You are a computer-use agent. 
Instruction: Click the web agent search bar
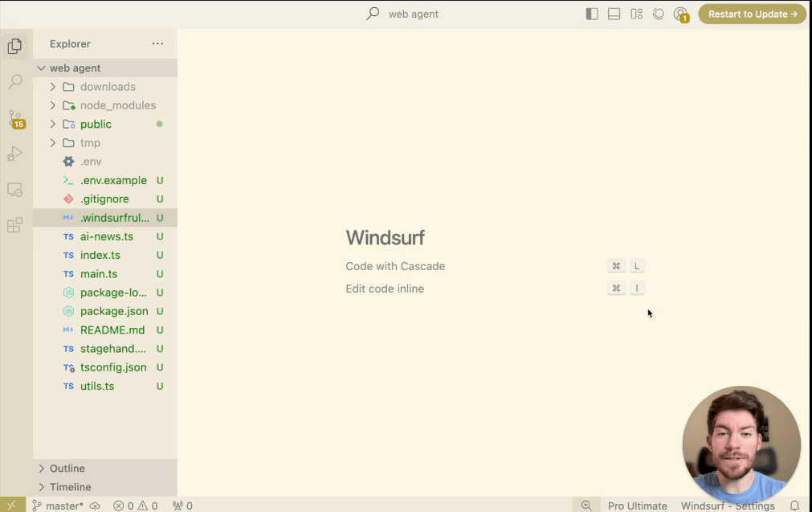403,14
